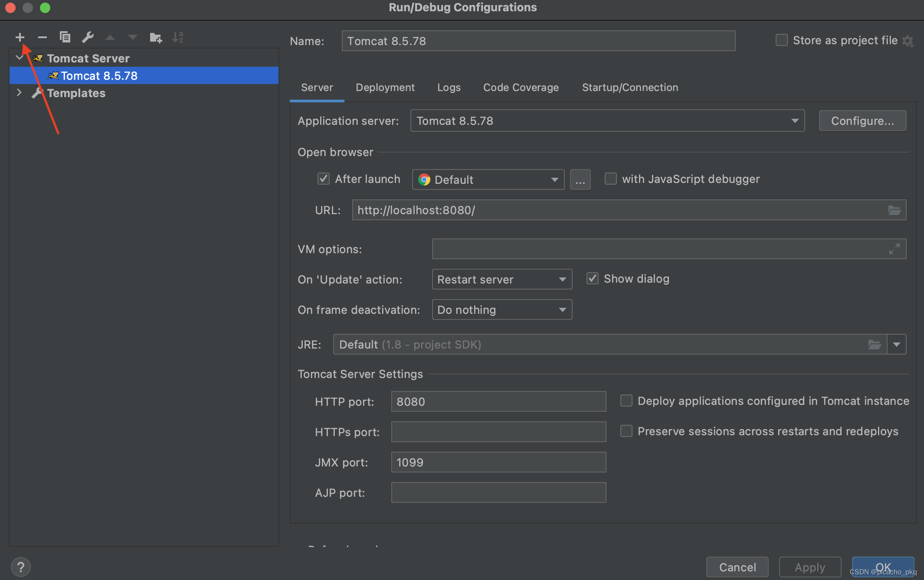924x580 pixels.
Task: Expand the Templates tree node
Action: (x=20, y=92)
